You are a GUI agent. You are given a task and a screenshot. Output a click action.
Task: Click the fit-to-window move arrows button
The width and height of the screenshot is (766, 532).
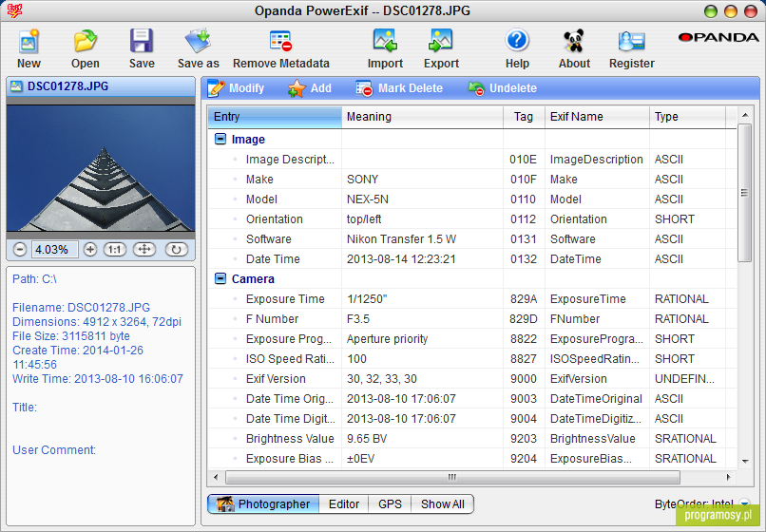coord(144,250)
